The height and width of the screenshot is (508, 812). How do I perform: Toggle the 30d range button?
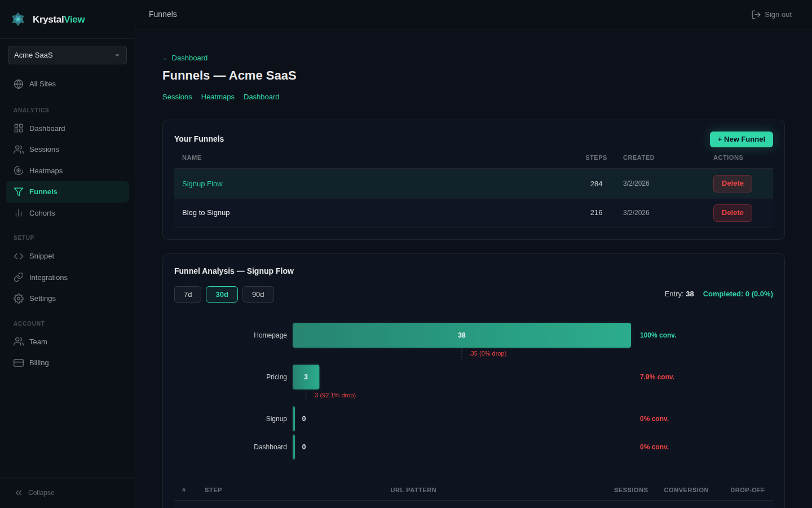pos(222,294)
